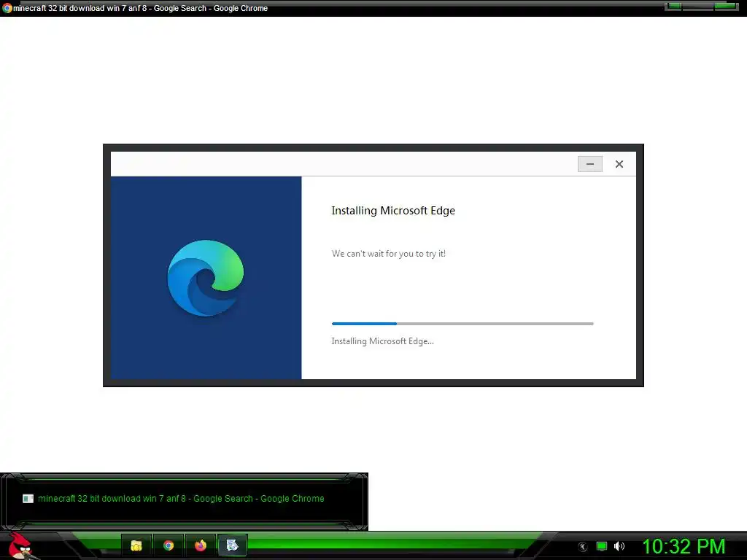Open the volume speaker tray icon
Viewport: 747px width, 560px height.
point(619,546)
